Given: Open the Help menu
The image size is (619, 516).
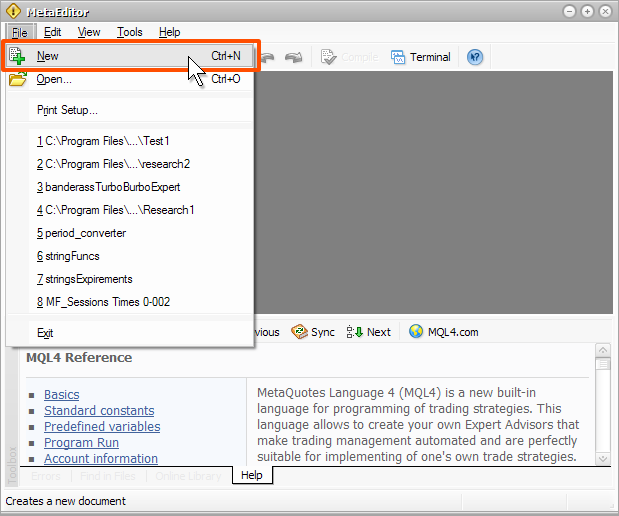Looking at the screenshot, I should point(169,32).
